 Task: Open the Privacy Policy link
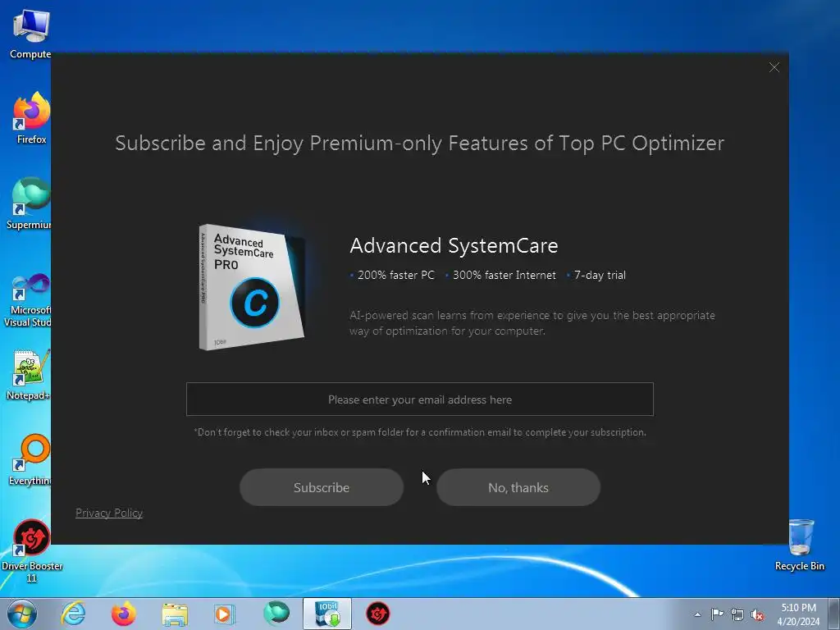(x=109, y=514)
